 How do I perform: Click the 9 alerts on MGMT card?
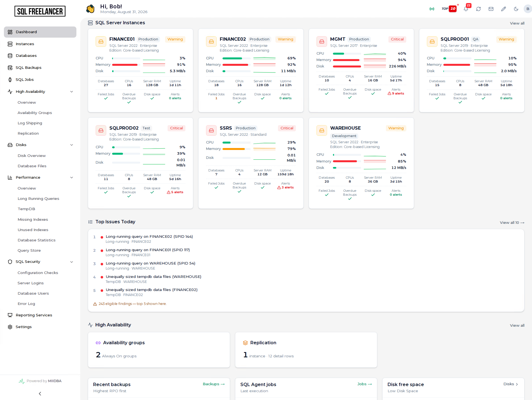(396, 94)
